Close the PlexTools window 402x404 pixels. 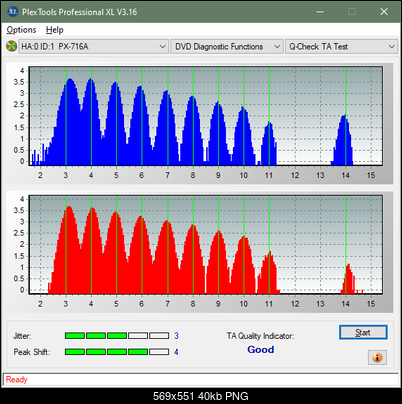(384, 12)
